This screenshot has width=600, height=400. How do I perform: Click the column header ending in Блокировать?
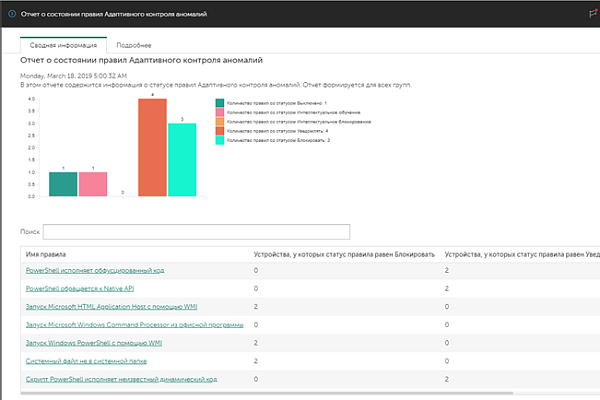tap(344, 254)
